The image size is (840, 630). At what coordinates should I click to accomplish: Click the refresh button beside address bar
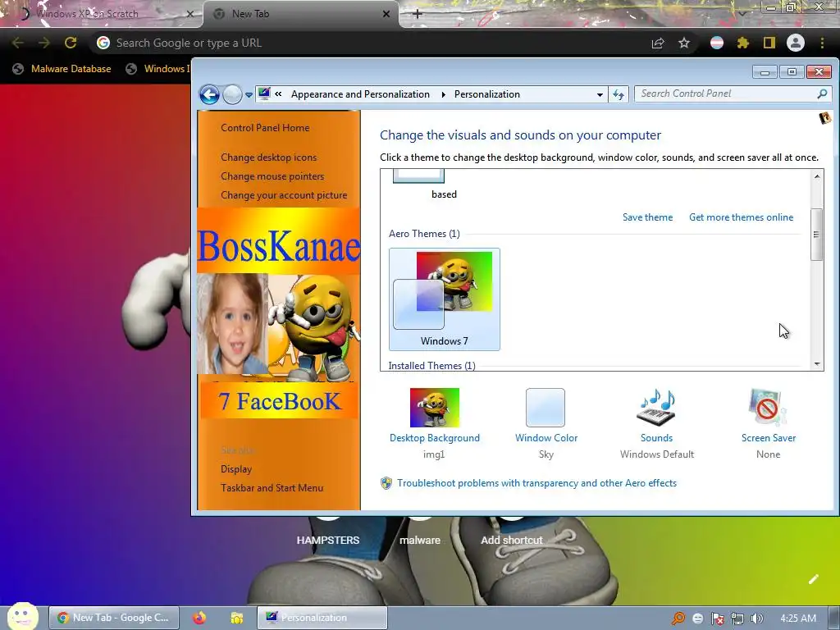619,95
